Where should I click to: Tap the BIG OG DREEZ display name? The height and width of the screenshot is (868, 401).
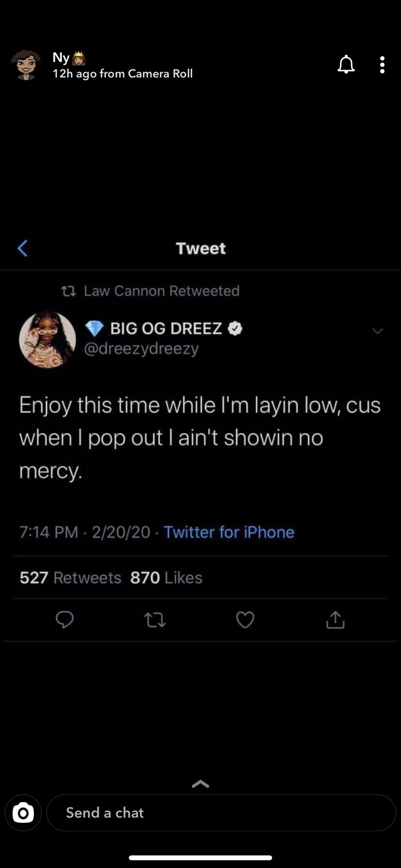pyautogui.click(x=166, y=328)
